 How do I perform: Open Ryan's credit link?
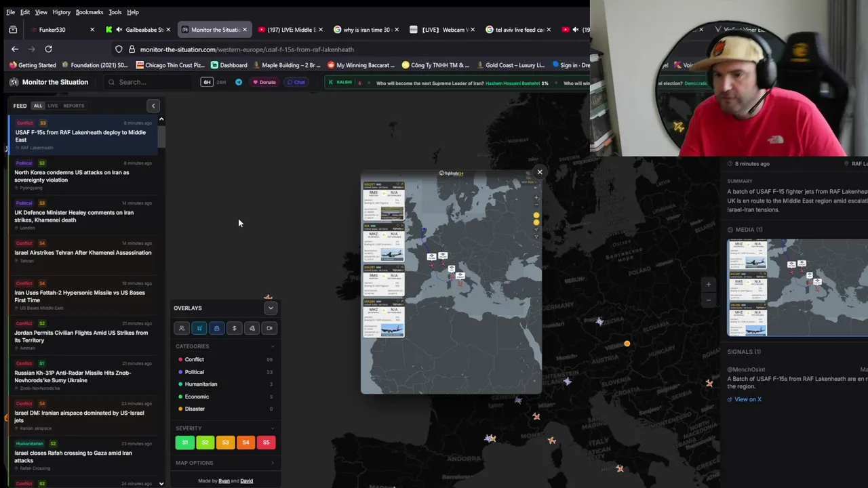224,481
